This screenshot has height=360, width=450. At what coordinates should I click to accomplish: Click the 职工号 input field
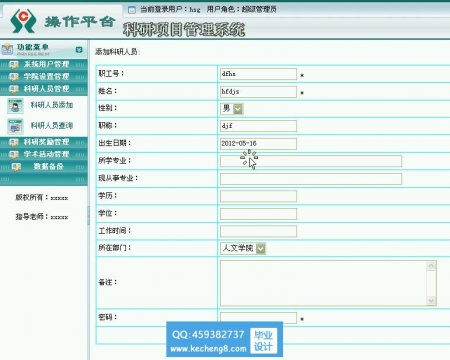click(258, 74)
